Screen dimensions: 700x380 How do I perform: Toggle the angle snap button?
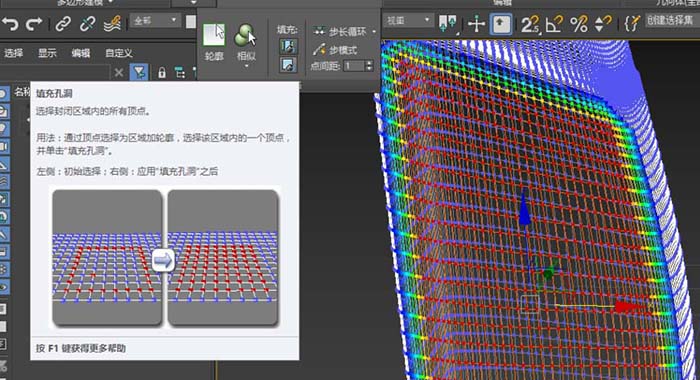(x=554, y=24)
